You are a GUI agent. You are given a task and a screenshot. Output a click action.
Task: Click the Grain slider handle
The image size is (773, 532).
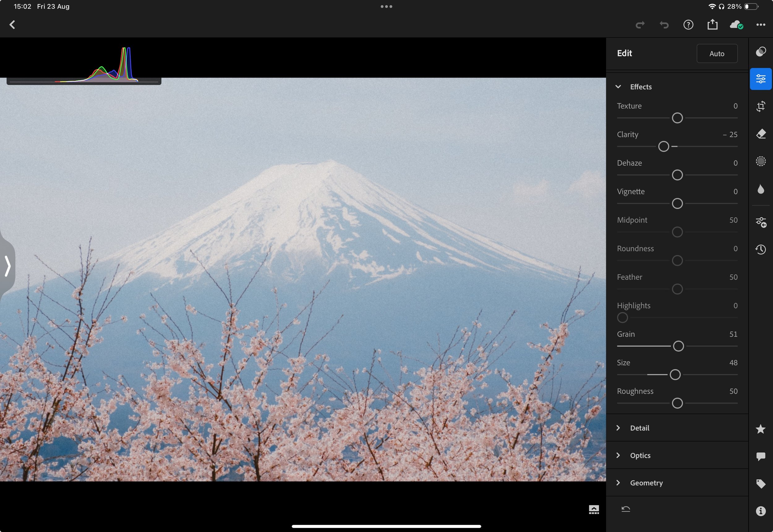tap(678, 346)
